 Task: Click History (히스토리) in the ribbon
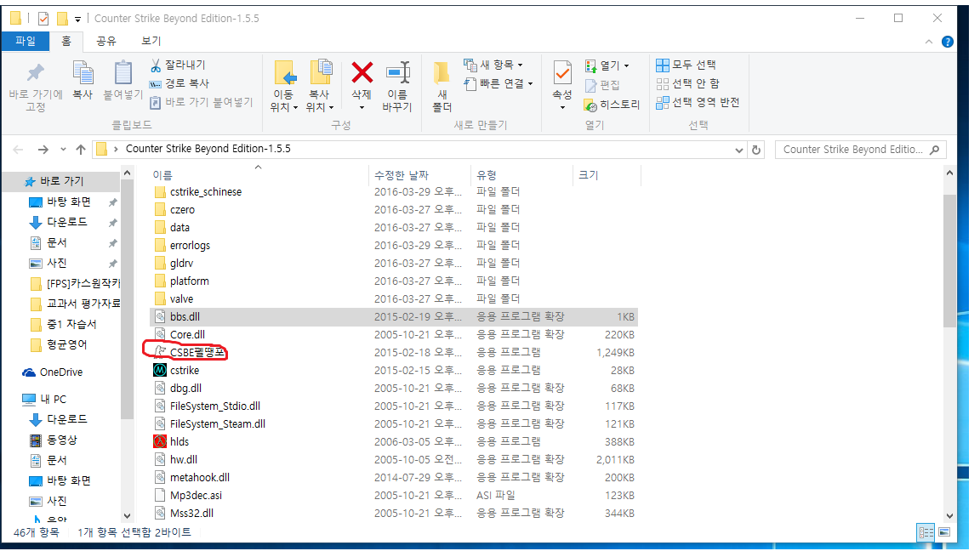[x=612, y=105]
